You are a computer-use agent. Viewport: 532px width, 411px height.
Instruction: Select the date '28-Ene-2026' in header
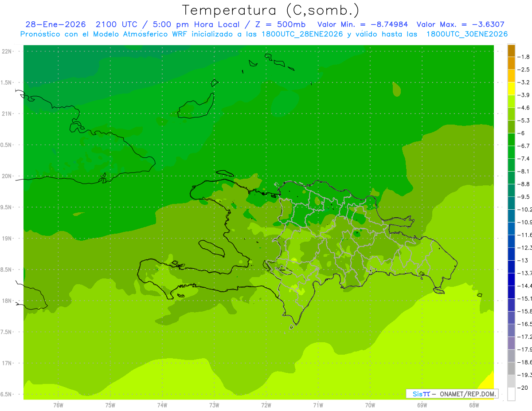(55, 24)
